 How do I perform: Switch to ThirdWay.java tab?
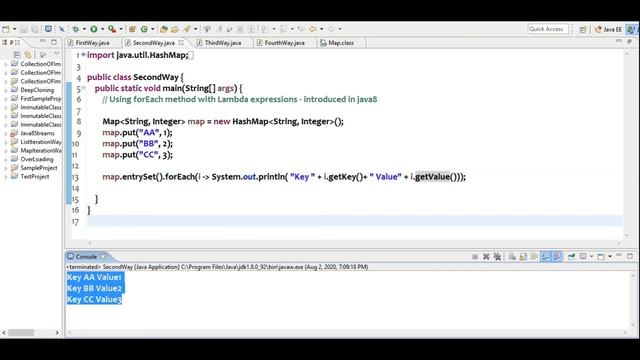223,42
